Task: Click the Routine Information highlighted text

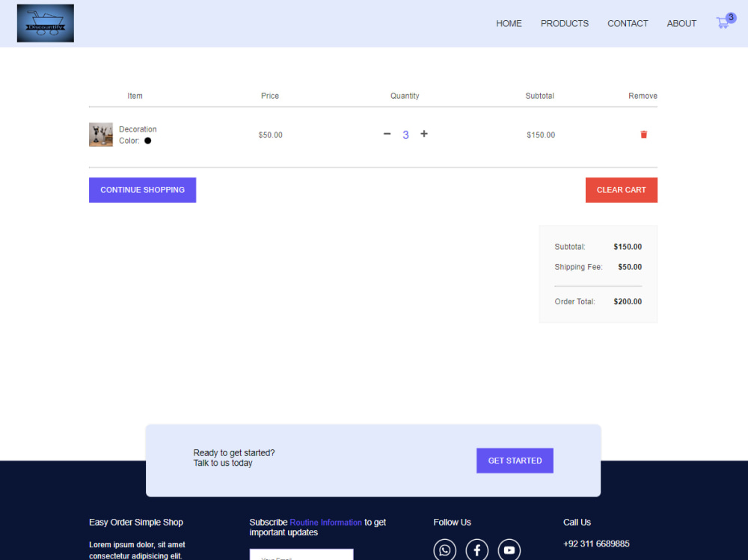Action: (x=326, y=523)
